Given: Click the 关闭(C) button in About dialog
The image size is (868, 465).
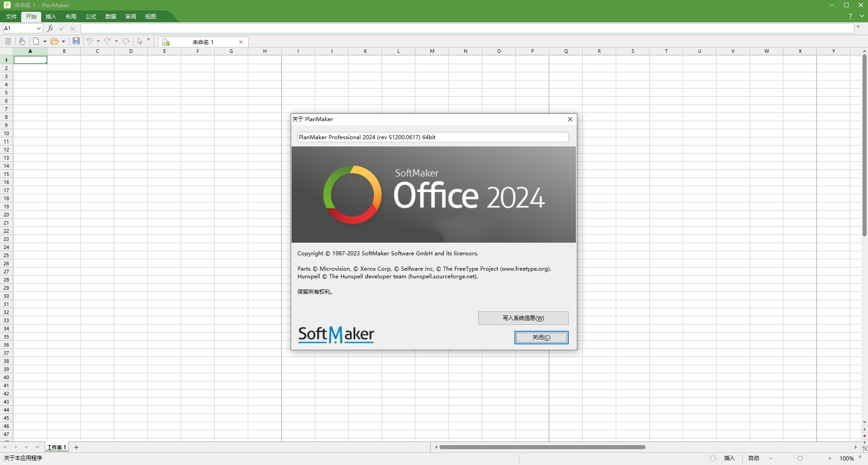Looking at the screenshot, I should coord(541,338).
